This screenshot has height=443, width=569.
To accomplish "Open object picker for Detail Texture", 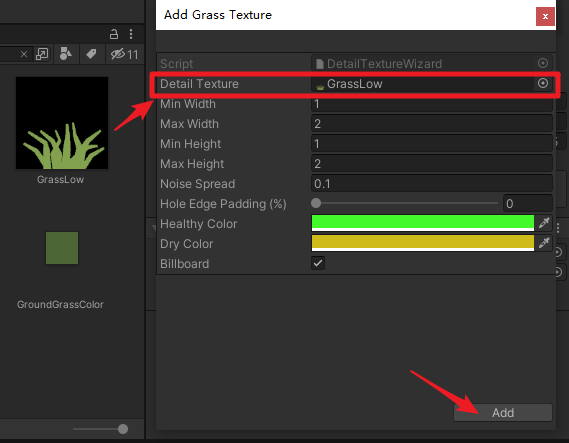I will [x=543, y=83].
